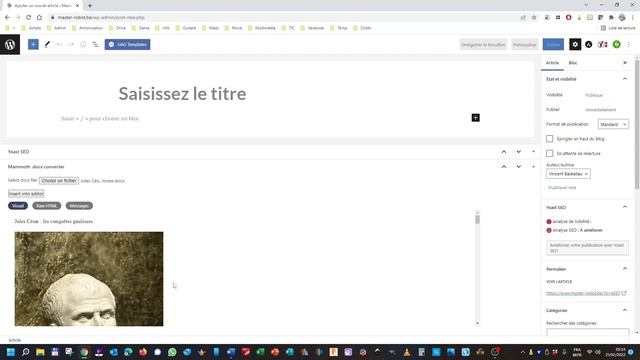
Task: Open the Guitare bookmarks folder
Action: point(186,28)
